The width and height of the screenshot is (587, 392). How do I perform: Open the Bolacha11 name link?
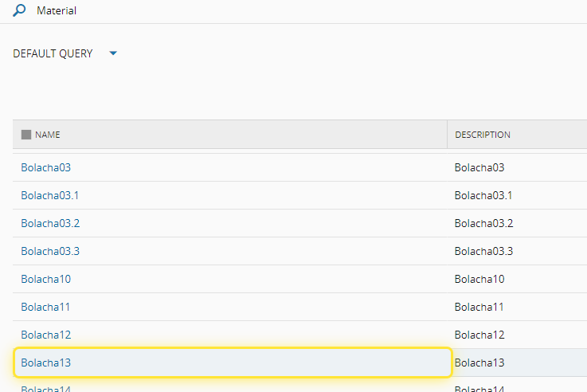tap(45, 307)
